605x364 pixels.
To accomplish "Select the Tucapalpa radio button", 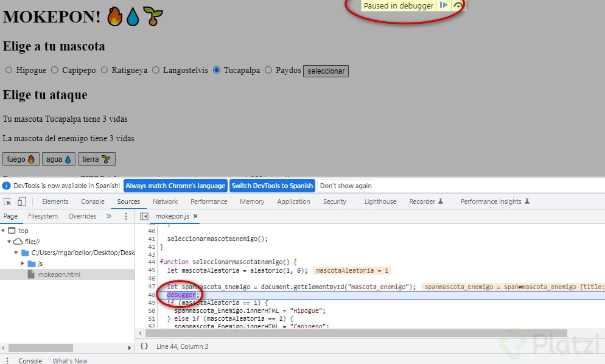I will click(217, 70).
